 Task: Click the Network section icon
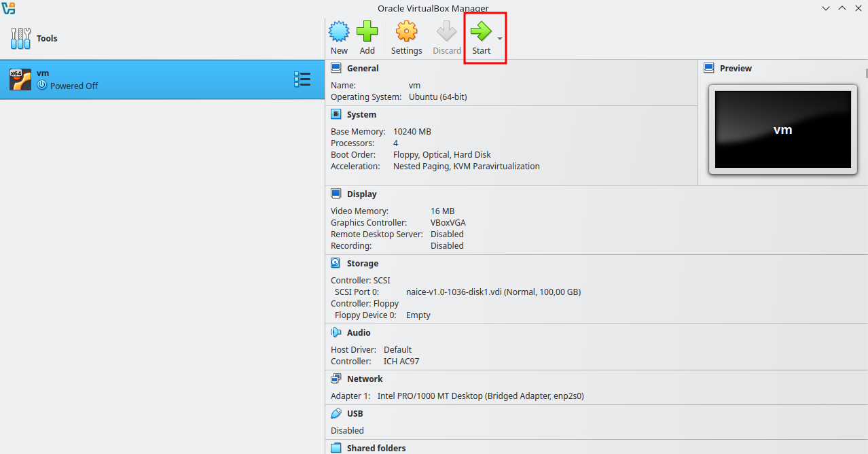[x=336, y=379]
